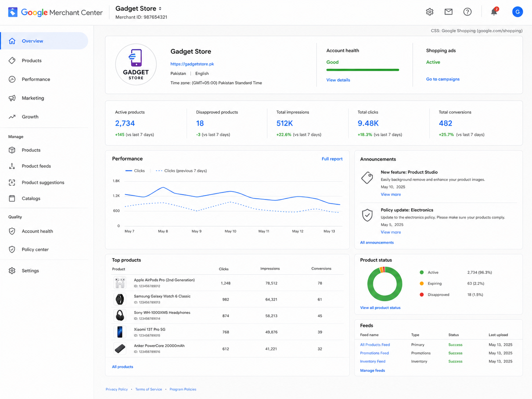Image resolution: width=532 pixels, height=399 pixels.
Task: Click the Catalogs sidebar icon
Action: click(12, 198)
